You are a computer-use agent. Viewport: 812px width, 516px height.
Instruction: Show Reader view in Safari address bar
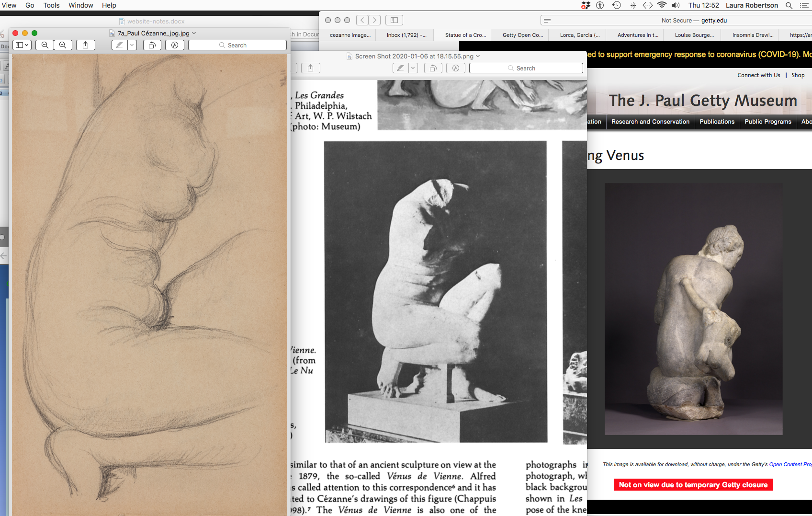coord(547,20)
